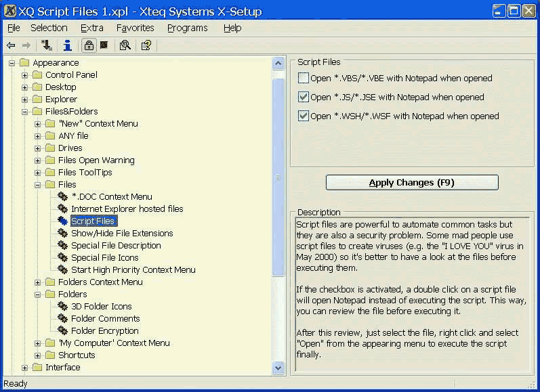Toggle Open *.WSH/*.WSF with Notepad checkbox
Screen dimensions: 540x392
coord(304,116)
